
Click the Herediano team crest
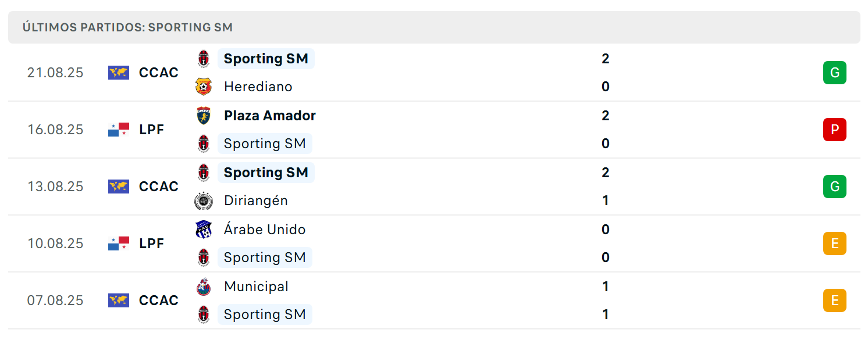point(203,87)
